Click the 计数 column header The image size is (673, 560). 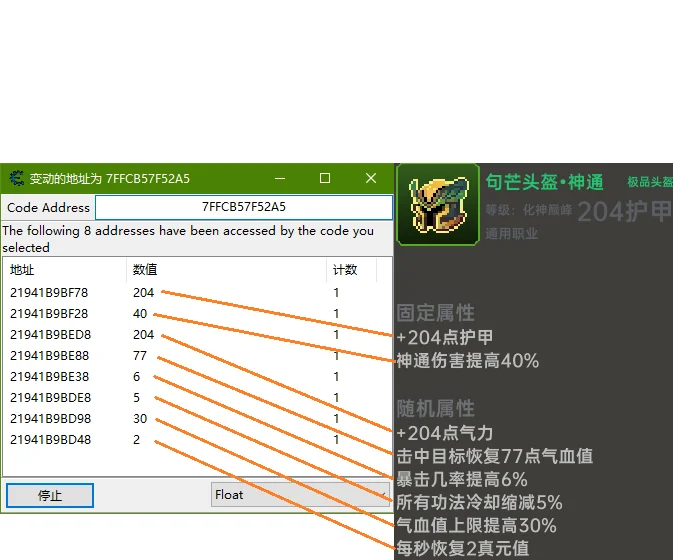(x=357, y=270)
